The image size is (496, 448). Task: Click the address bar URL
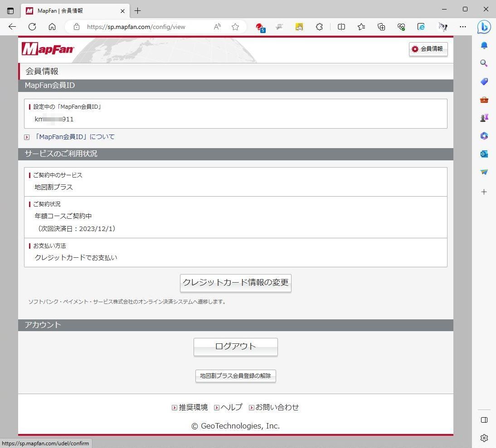136,27
